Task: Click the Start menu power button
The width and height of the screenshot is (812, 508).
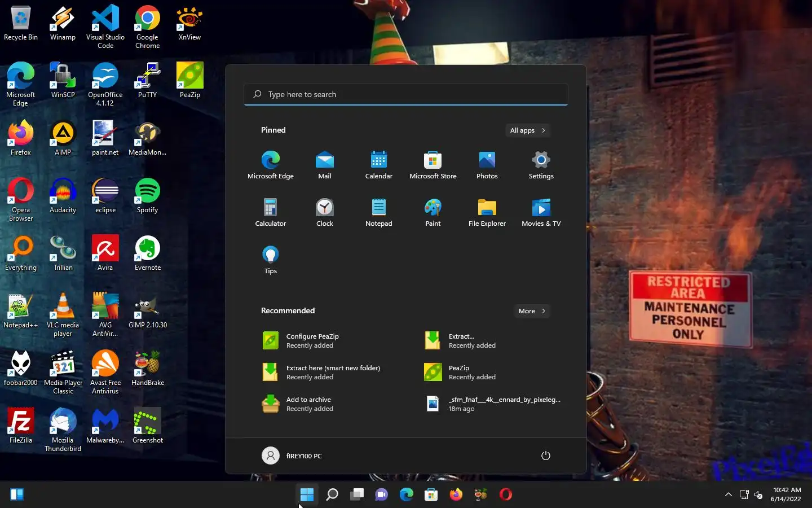Action: tap(545, 456)
